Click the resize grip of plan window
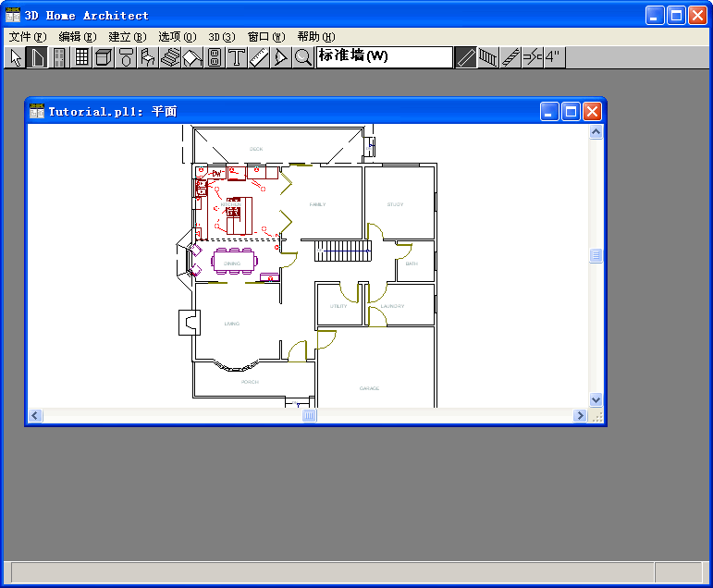This screenshot has height=588, width=713. pos(596,416)
